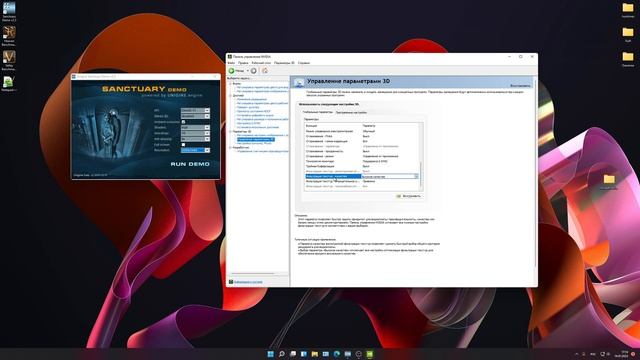
Task: Select Настройка G-SYNC in the tree
Action: [x=249, y=123]
